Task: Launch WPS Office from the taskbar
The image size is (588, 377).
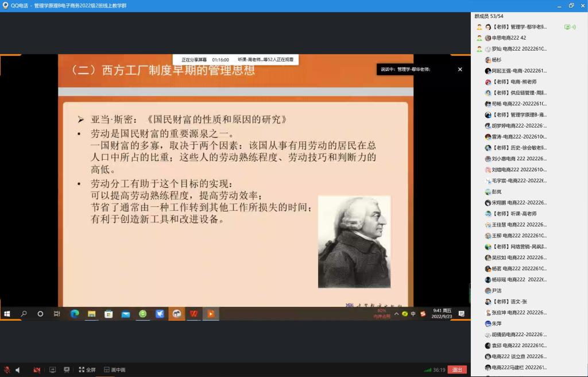Action: click(x=194, y=314)
